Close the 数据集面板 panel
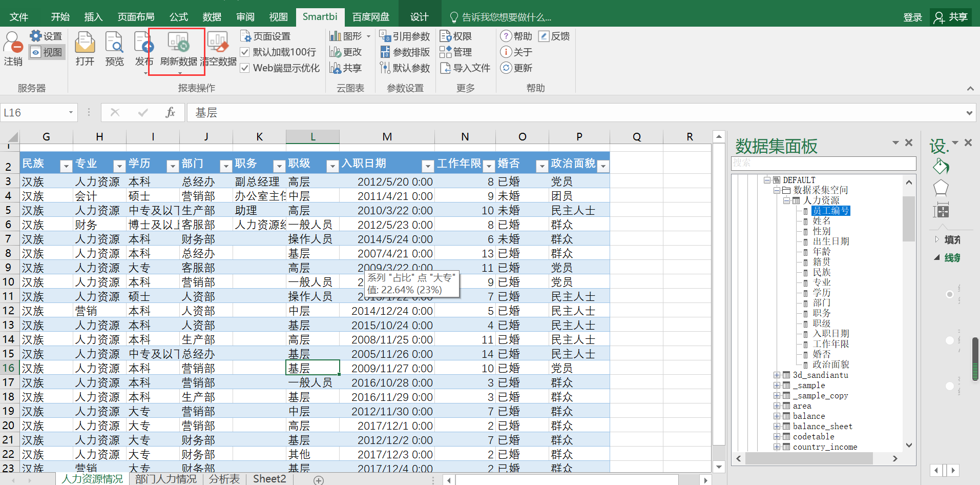Screen dimensions: 980x485 [x=909, y=143]
